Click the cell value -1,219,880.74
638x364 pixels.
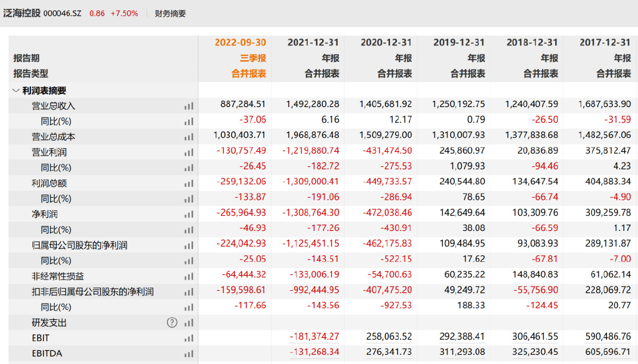tap(311, 151)
